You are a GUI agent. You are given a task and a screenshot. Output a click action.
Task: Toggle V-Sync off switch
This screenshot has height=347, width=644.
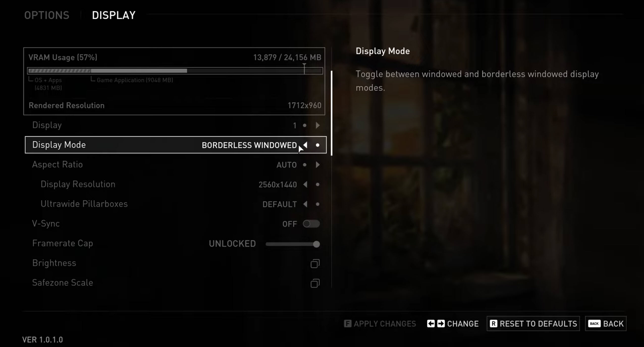click(x=311, y=223)
